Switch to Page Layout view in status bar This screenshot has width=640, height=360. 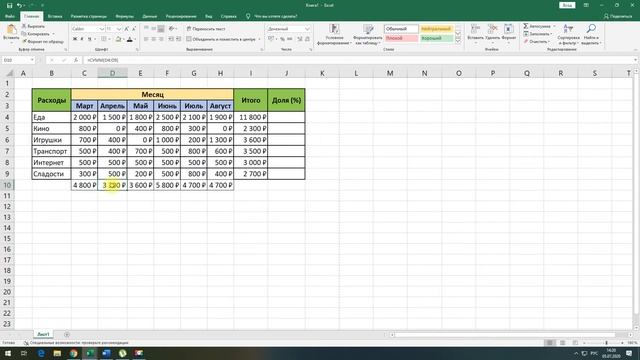562,342
